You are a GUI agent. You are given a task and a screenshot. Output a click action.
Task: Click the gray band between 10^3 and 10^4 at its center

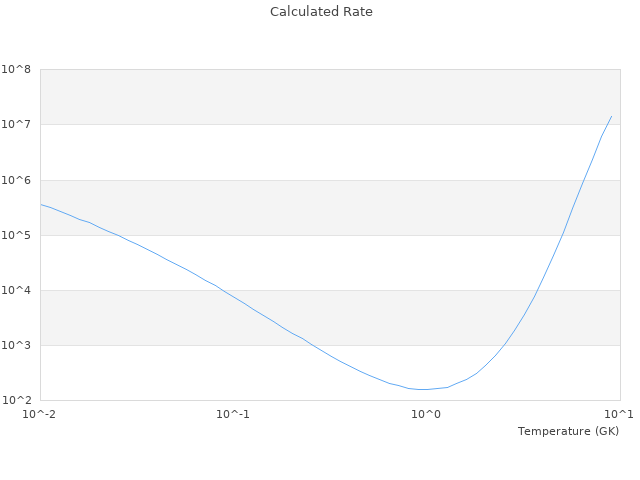tap(329, 317)
